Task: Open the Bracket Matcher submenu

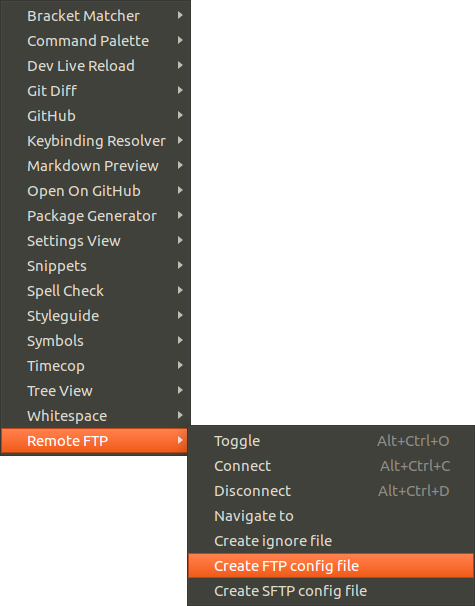Action: point(95,16)
